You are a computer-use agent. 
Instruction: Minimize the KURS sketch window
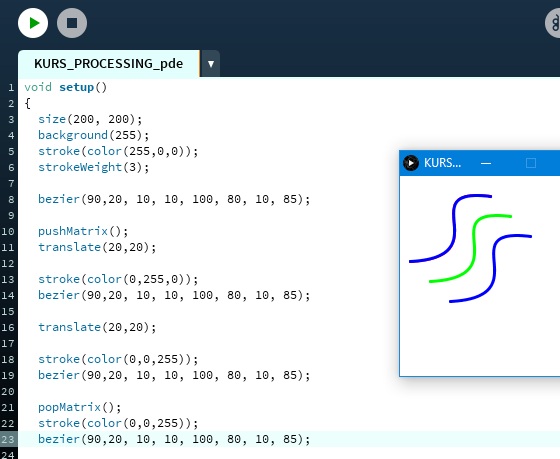pyautogui.click(x=486, y=163)
